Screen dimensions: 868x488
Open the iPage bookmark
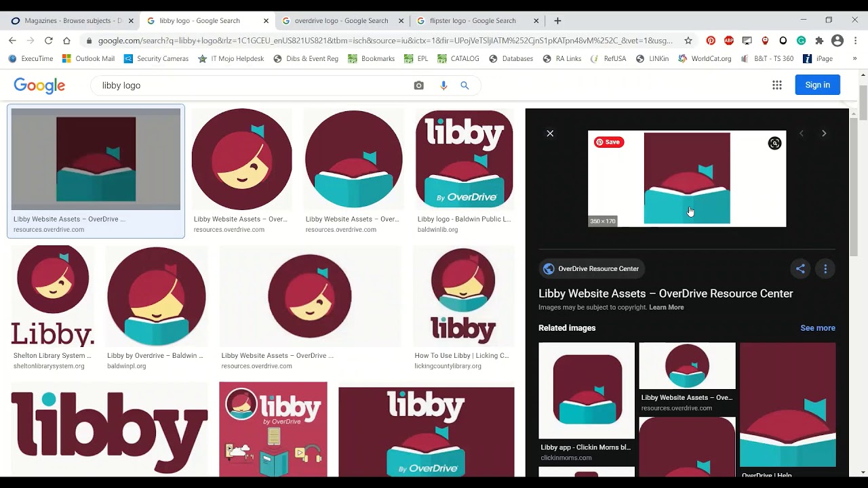coord(817,58)
